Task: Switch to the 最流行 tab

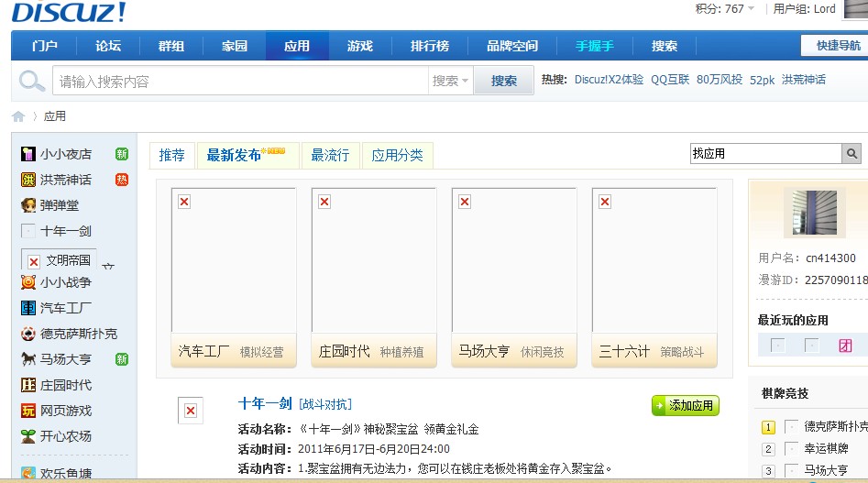Action: pos(330,156)
